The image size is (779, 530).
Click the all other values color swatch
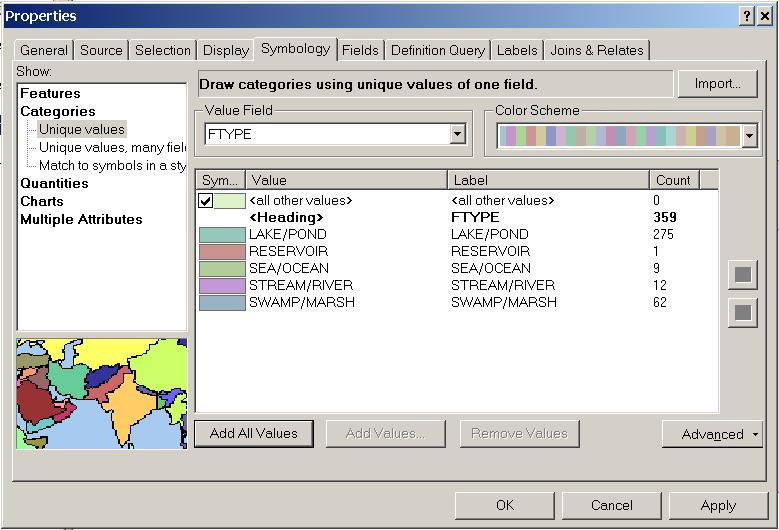pyautogui.click(x=230, y=201)
